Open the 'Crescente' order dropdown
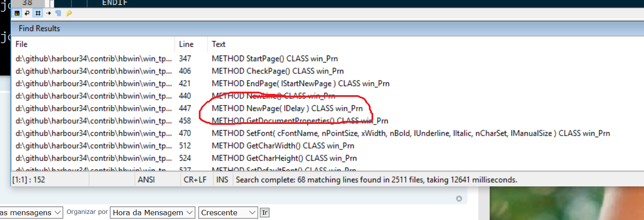 tap(228, 213)
